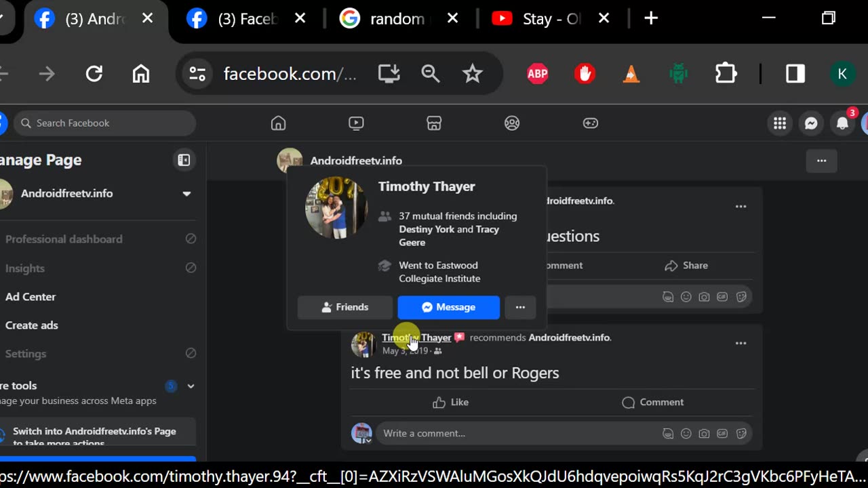Viewport: 868px width, 488px height.
Task: Open the ABP Adblock Plus extension
Action: (538, 74)
